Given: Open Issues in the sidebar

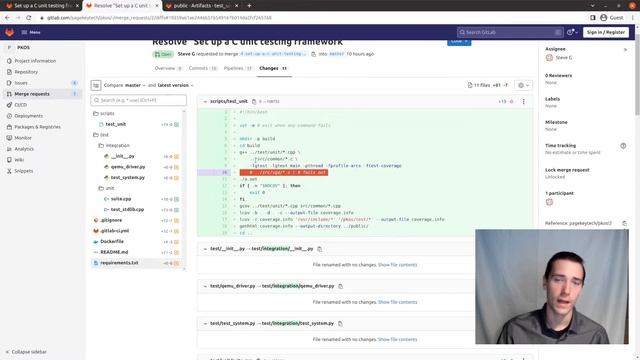Looking at the screenshot, I should coord(21,83).
